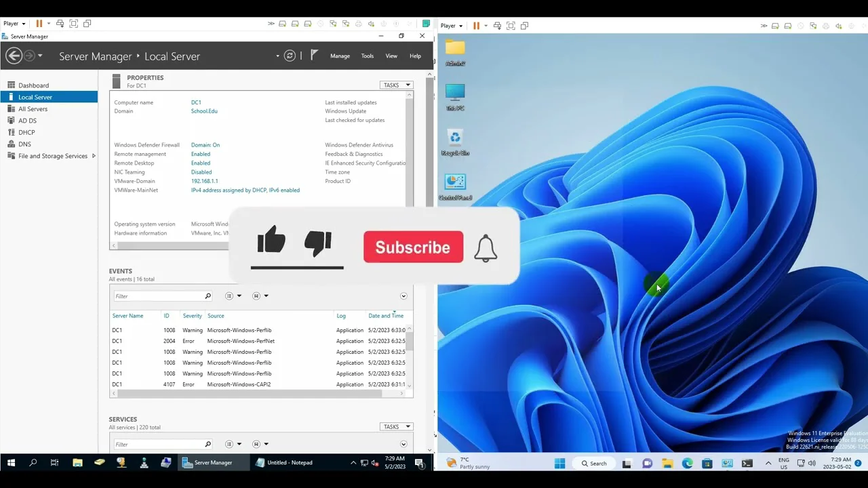Open the Tools menu
Screen dimensions: 868x488
coord(367,56)
